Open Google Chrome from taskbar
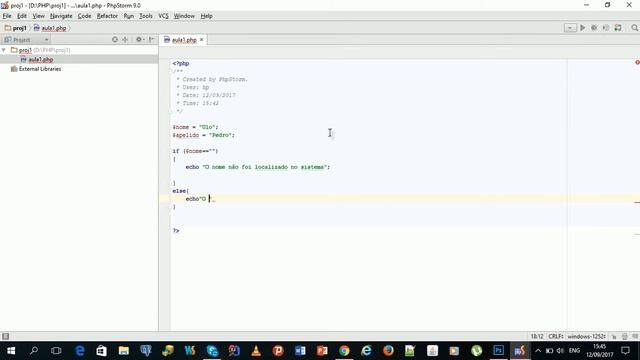The height and width of the screenshot is (360, 640). [x=344, y=351]
